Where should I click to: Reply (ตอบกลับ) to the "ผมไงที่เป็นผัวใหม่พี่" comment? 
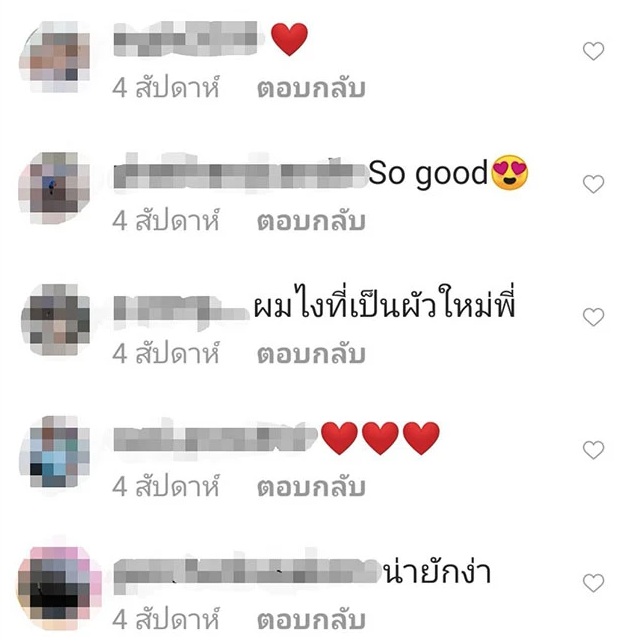(x=311, y=353)
